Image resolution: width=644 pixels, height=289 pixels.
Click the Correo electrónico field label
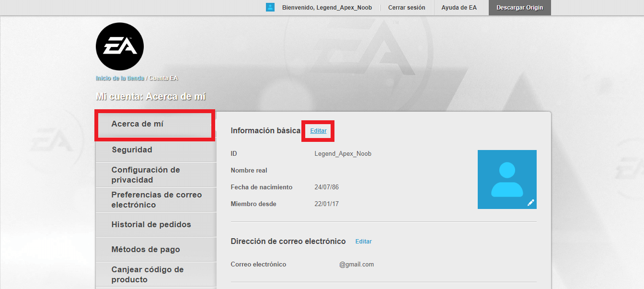pos(258,265)
